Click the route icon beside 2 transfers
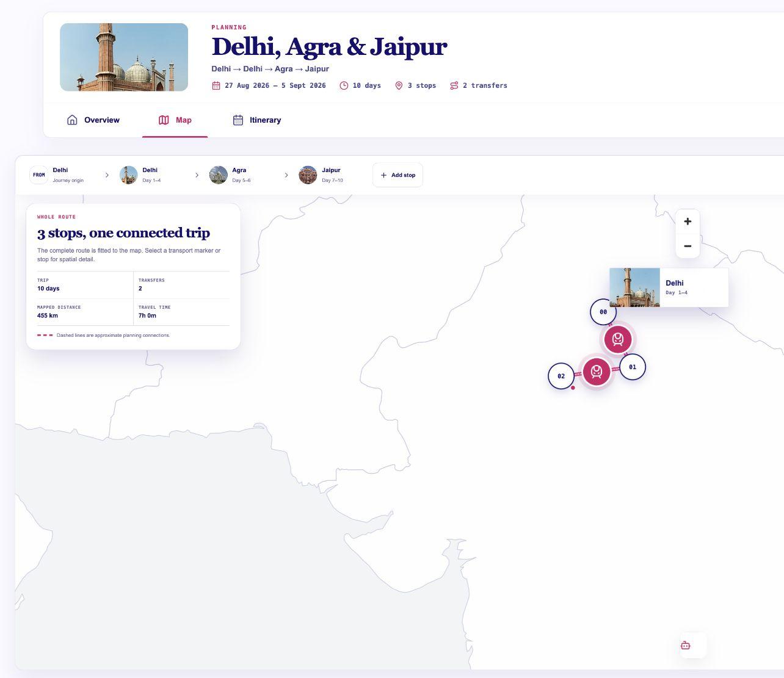The height and width of the screenshot is (678, 784). pyautogui.click(x=454, y=85)
